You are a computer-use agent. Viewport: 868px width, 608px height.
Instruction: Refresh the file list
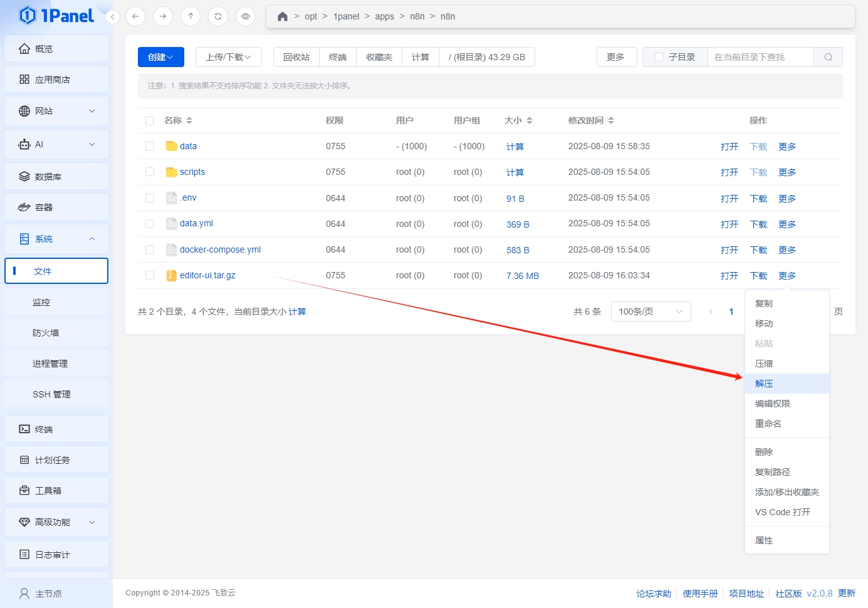[x=218, y=16]
